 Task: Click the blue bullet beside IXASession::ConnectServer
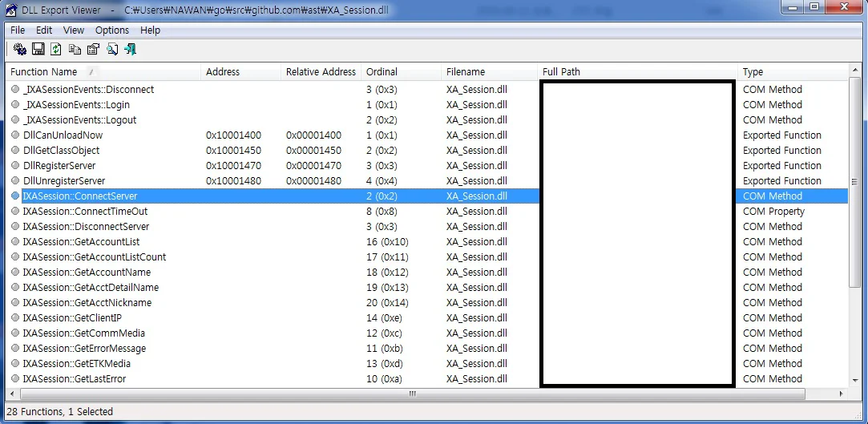tap(15, 196)
